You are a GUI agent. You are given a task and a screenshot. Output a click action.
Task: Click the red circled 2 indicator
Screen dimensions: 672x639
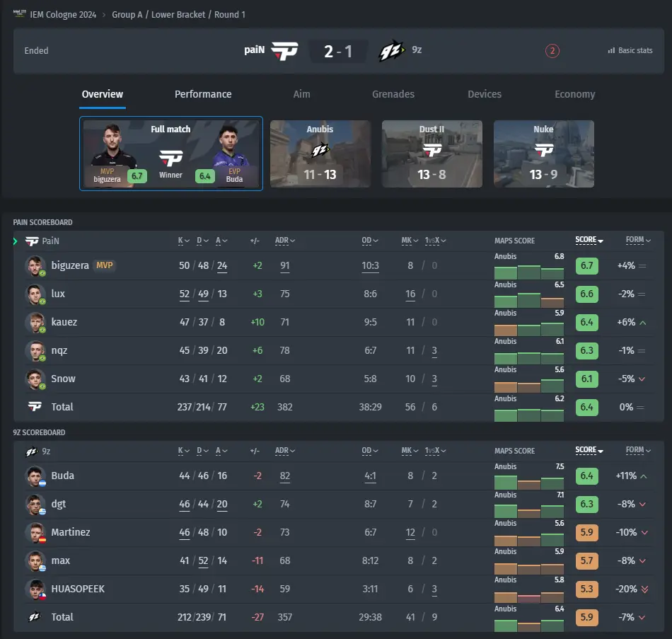point(552,51)
